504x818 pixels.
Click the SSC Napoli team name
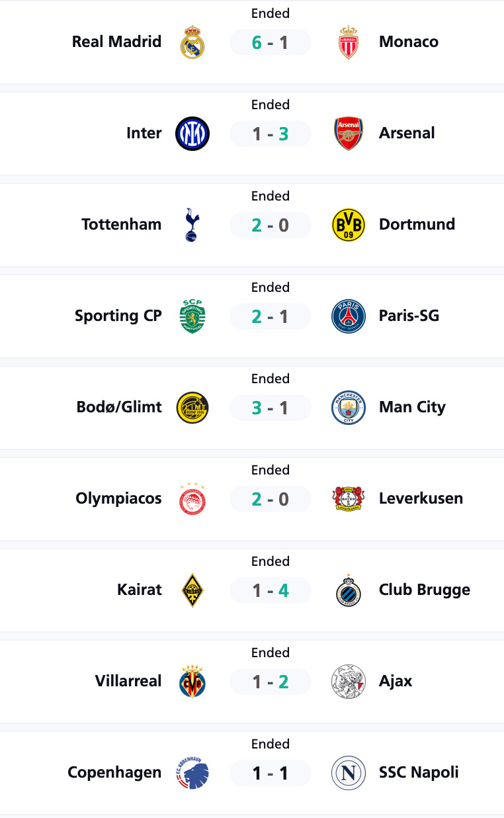419,772
